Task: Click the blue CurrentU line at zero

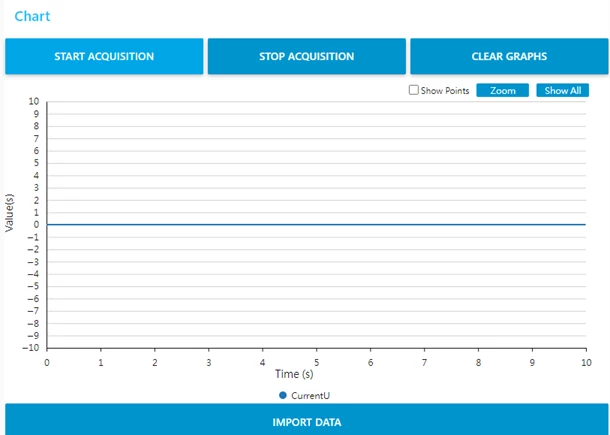Action: [x=316, y=225]
